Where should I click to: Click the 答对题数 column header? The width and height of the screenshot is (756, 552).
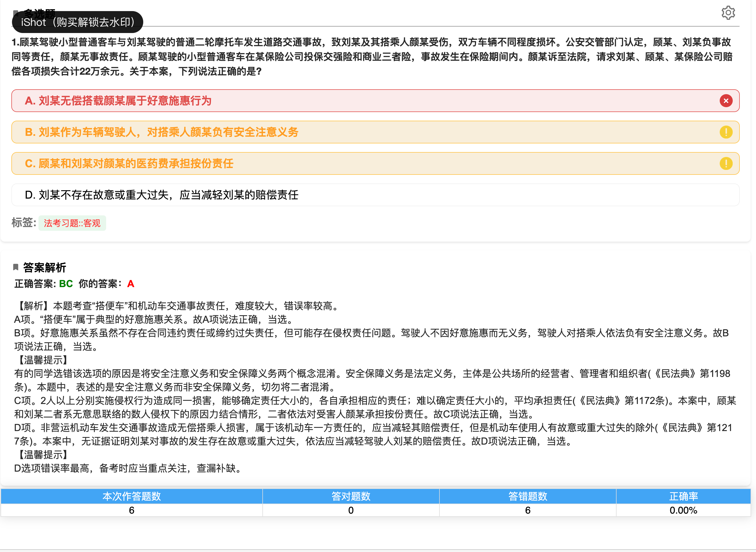[x=351, y=496]
